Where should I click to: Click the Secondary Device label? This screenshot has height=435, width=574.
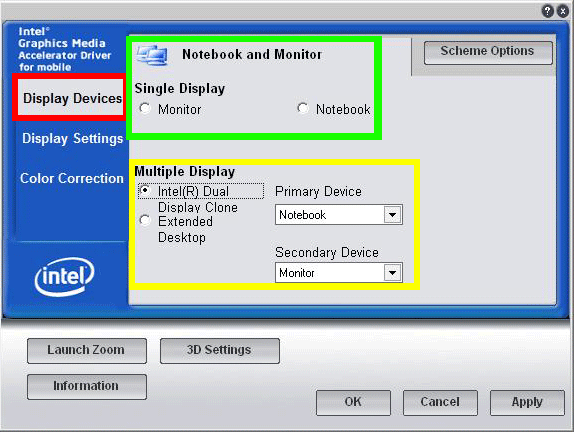click(x=327, y=252)
